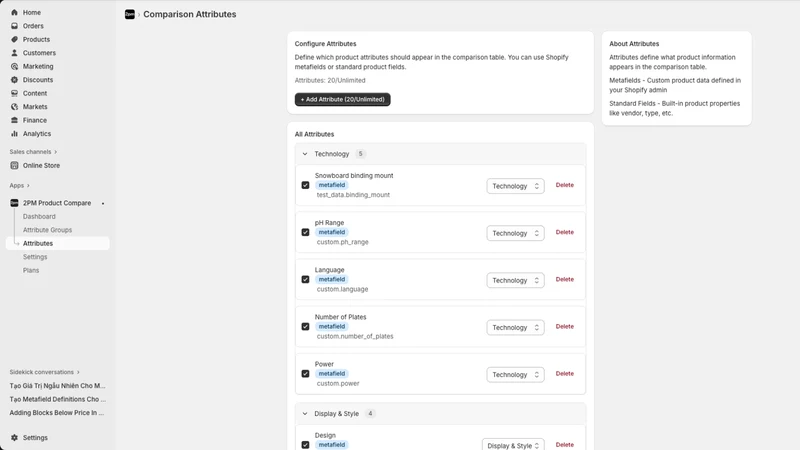800x450 pixels.
Task: Click the 2PM Product Compare app icon
Action: tap(14, 203)
